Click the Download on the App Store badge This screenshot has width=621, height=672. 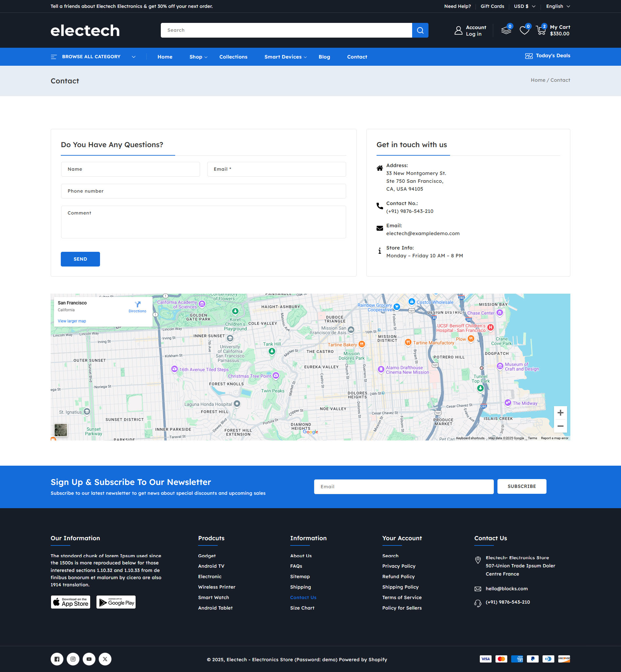70,602
